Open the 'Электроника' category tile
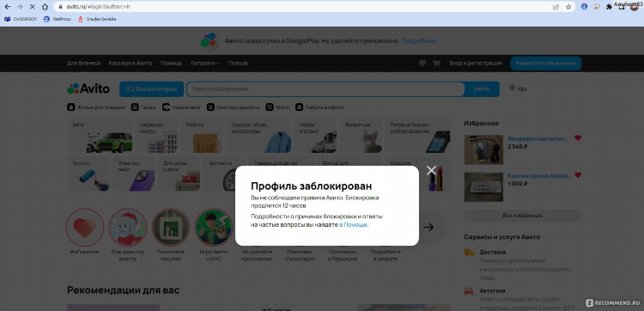This screenshot has height=311, width=644. (134, 174)
